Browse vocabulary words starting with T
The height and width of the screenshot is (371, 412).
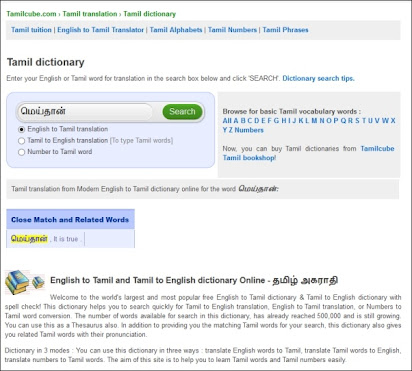(x=364, y=121)
